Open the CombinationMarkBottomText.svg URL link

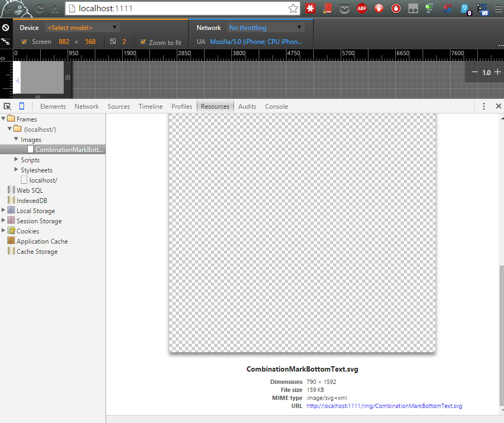(x=384, y=406)
